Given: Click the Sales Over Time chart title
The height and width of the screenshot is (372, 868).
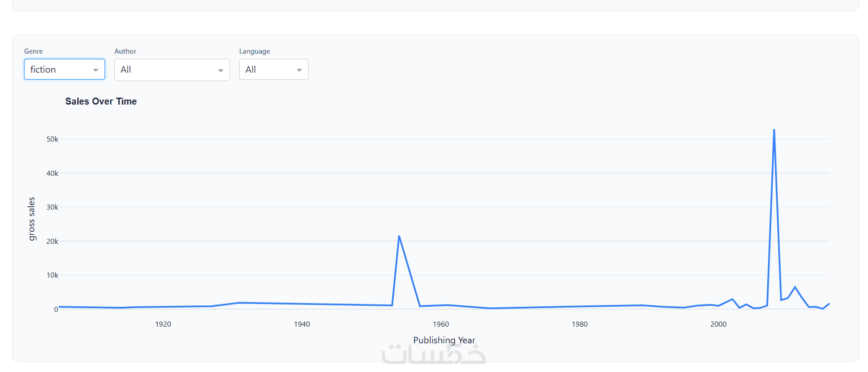Looking at the screenshot, I should pos(101,101).
